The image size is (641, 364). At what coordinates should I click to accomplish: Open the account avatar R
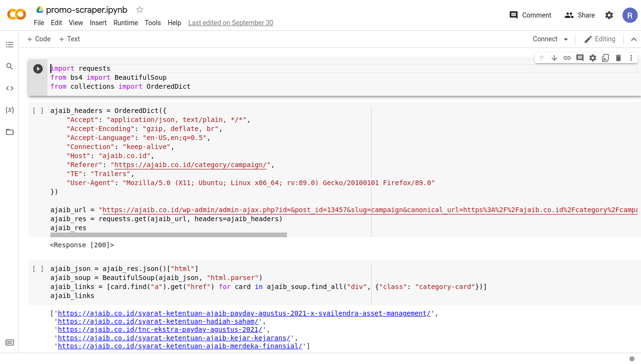coord(630,15)
